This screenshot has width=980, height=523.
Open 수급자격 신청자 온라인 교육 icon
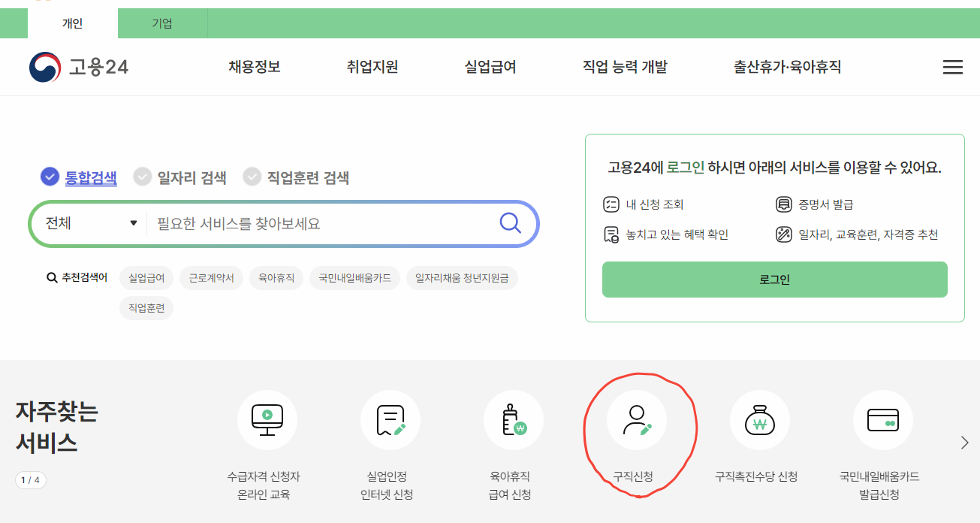pyautogui.click(x=267, y=420)
